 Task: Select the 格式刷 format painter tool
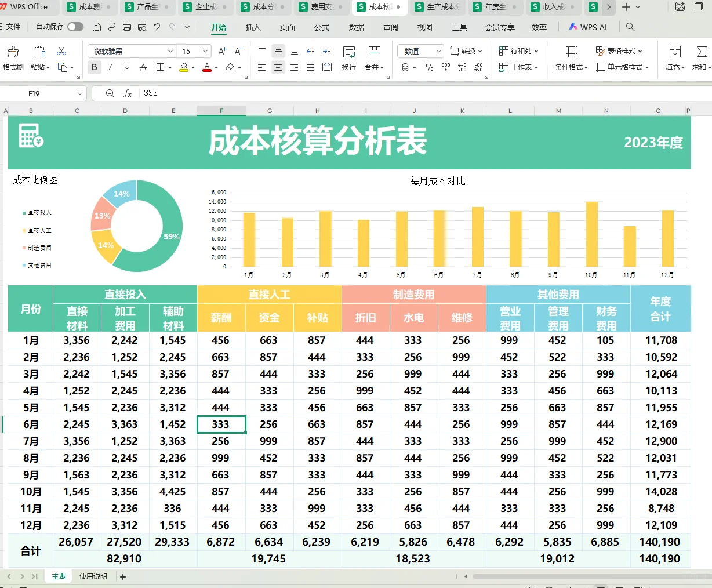pos(13,59)
